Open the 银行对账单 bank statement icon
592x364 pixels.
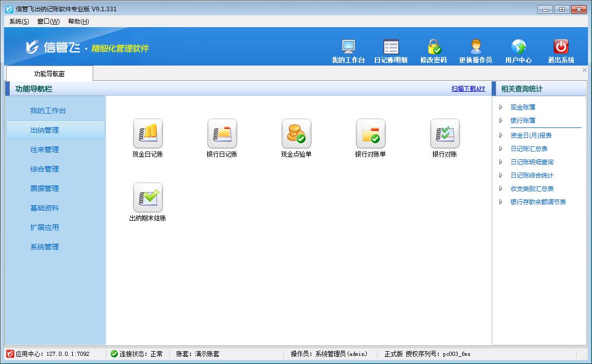click(x=370, y=134)
